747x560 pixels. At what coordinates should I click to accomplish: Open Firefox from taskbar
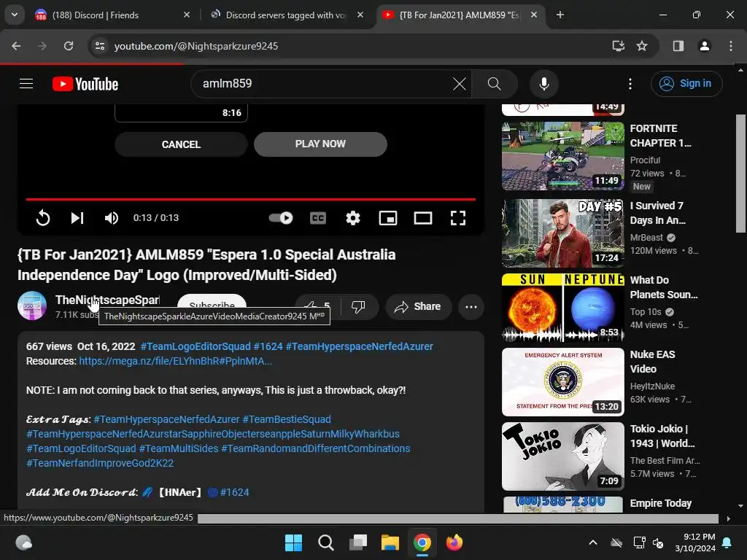(454, 542)
